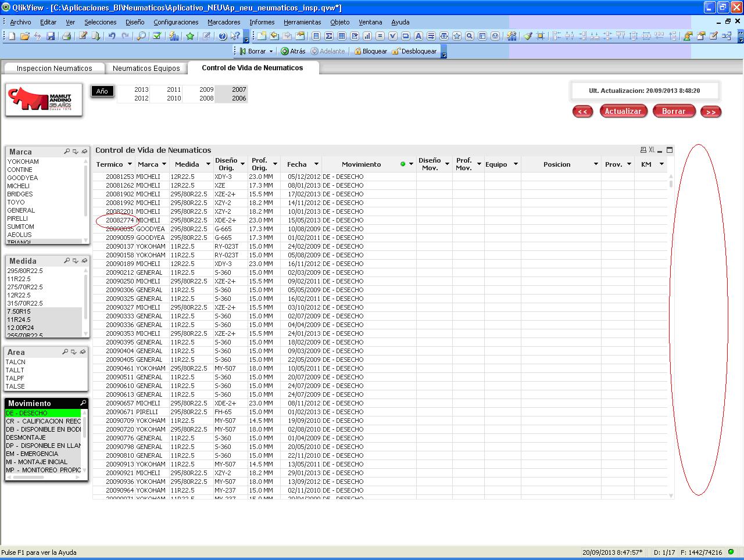Clear Marca list box selections eraser icon
744x560 pixels.
click(84, 152)
